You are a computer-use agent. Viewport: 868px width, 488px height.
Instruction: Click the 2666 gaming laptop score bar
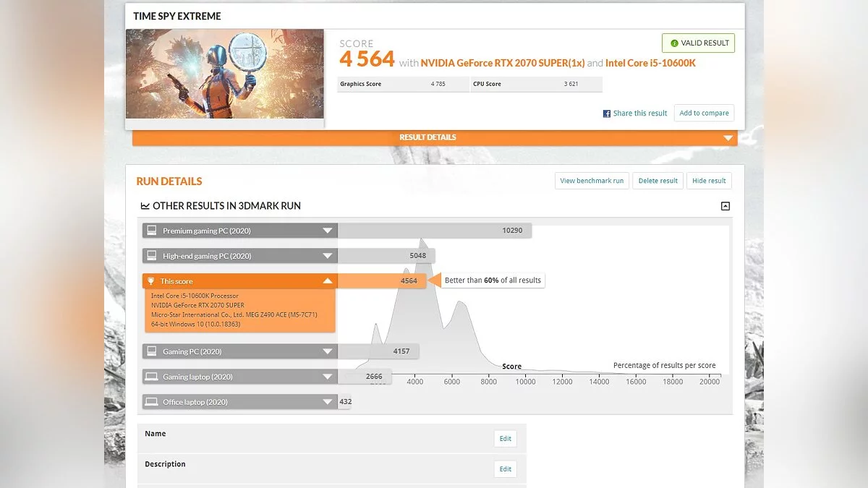point(365,377)
